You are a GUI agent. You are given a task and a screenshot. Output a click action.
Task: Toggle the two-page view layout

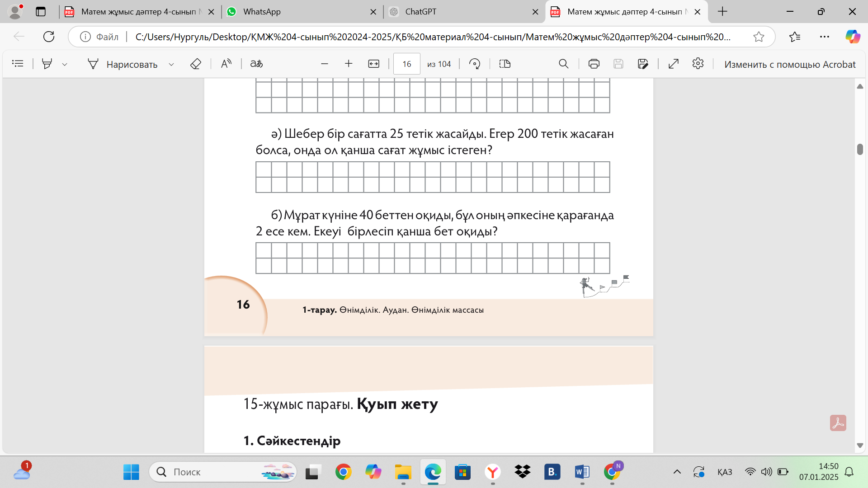click(505, 64)
